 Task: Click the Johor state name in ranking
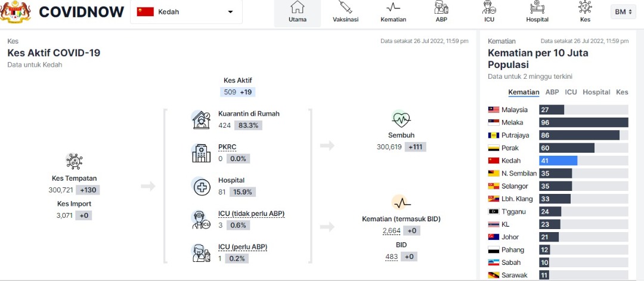click(510, 237)
